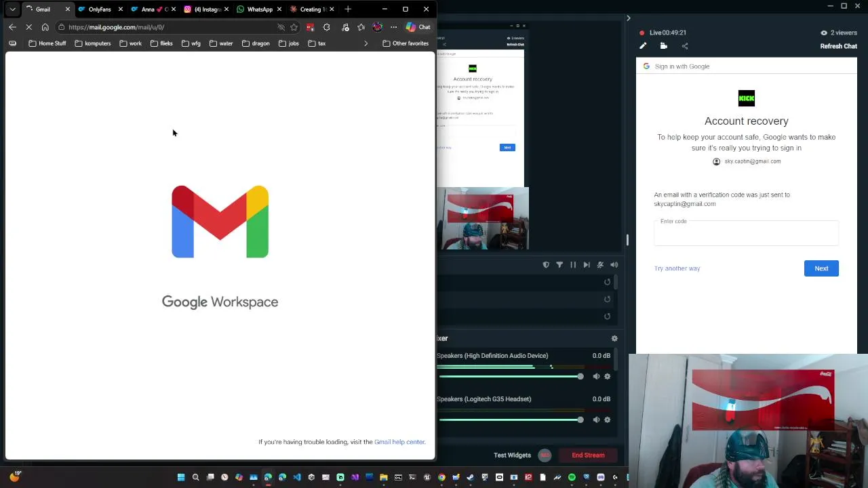This screenshot has height=488, width=868.
Task: Mute the High Definition Audio Device speakers
Action: [596, 376]
